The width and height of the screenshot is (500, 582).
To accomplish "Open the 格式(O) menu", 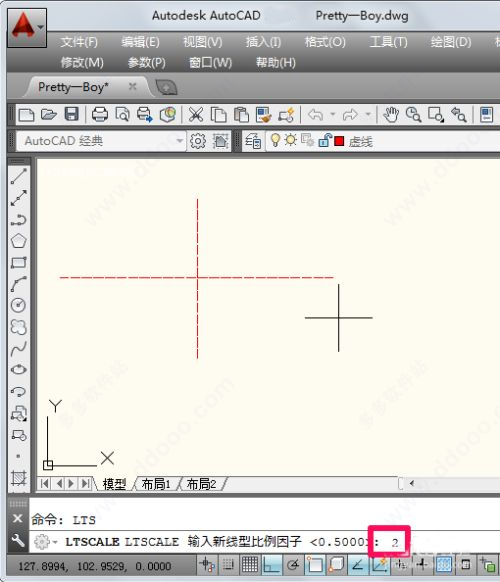I will tap(325, 42).
